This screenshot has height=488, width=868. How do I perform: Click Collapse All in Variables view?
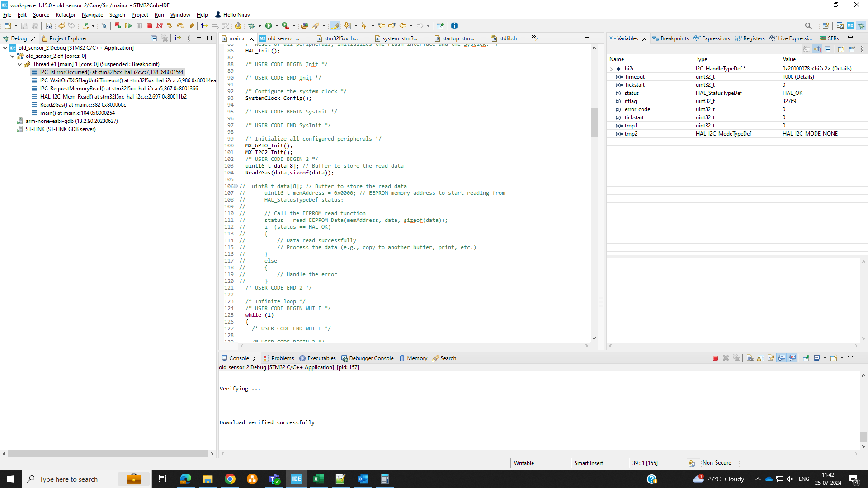(828, 49)
